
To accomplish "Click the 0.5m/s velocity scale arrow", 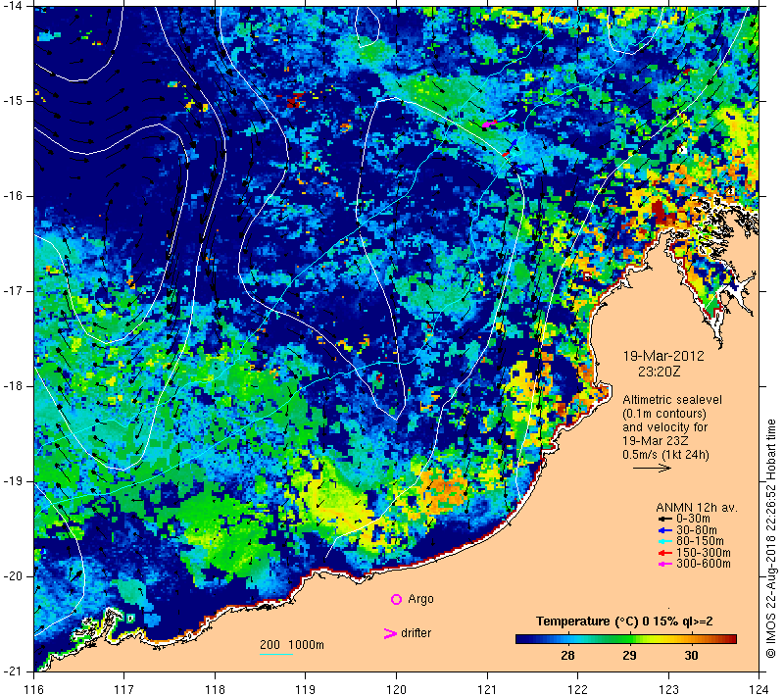I will pyautogui.click(x=652, y=468).
